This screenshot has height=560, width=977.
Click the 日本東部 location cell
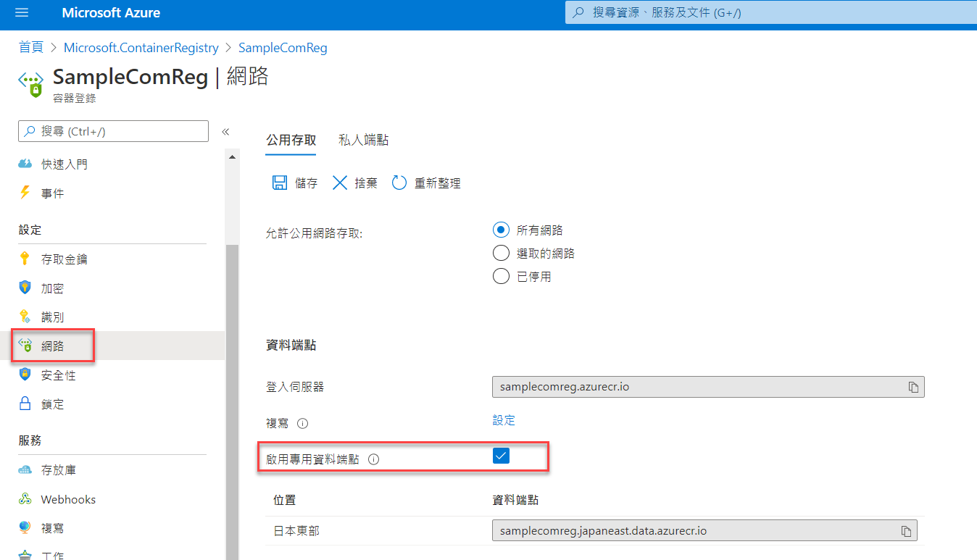(x=296, y=531)
